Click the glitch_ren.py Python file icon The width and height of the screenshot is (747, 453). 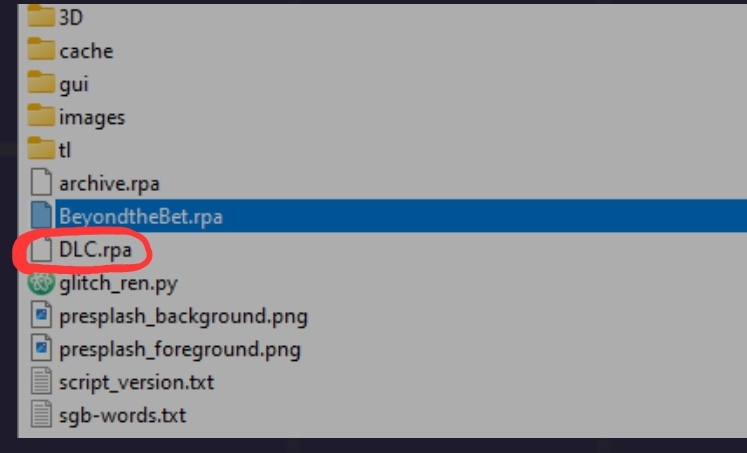(41, 283)
